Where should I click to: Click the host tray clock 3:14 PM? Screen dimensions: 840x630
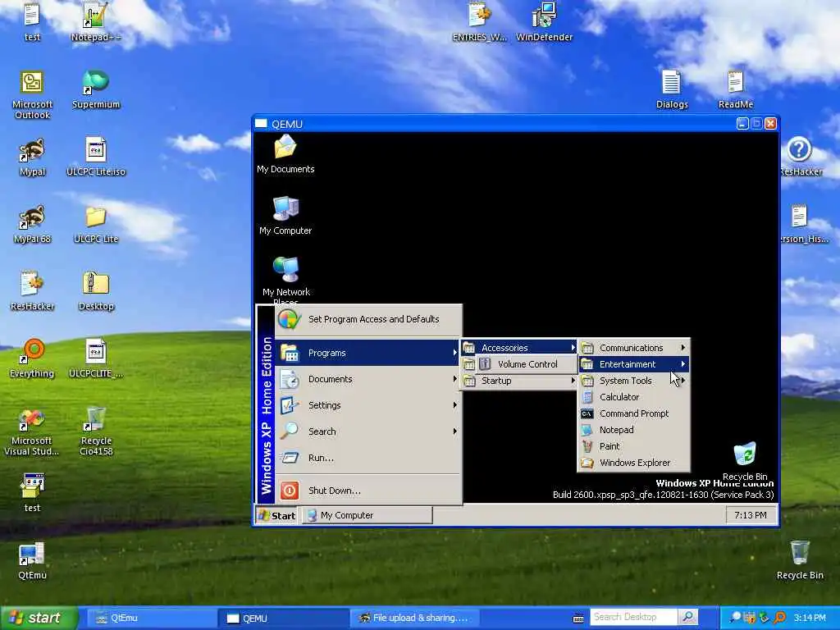810,618
